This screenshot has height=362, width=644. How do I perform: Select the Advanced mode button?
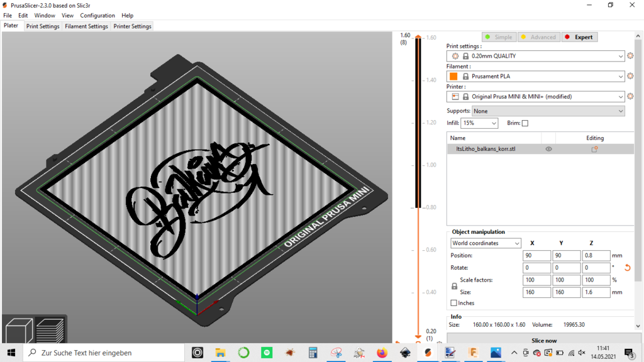[x=538, y=37]
